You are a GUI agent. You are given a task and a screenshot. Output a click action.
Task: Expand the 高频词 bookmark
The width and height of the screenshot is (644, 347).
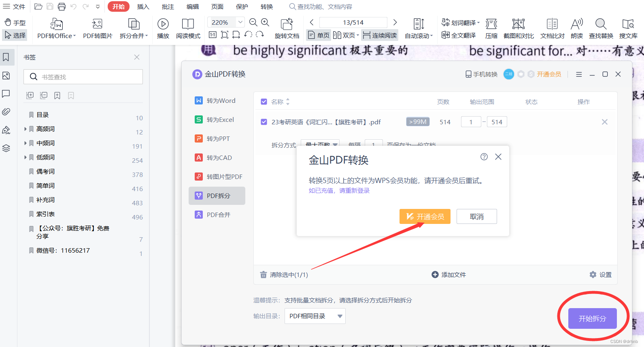[x=26, y=129]
